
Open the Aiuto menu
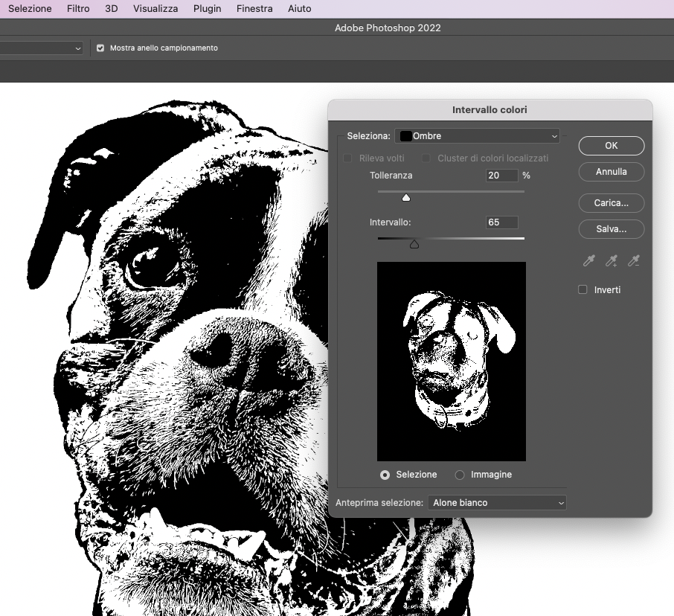coord(299,8)
